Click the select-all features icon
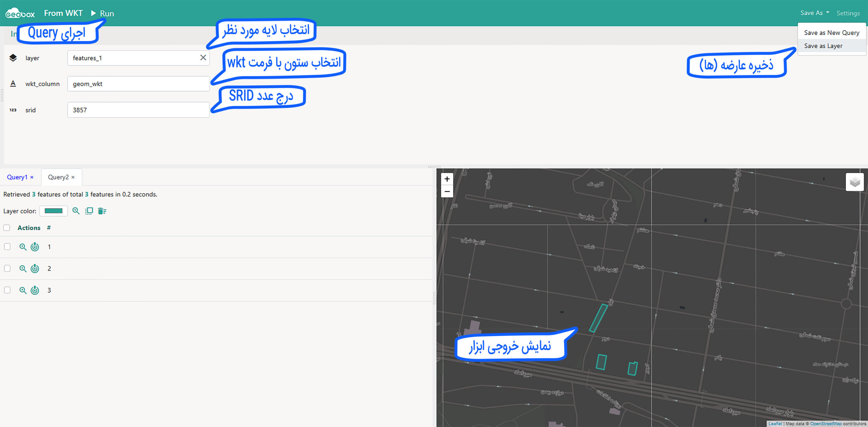Screen dimensions: 868x427 pyautogui.click(x=89, y=211)
